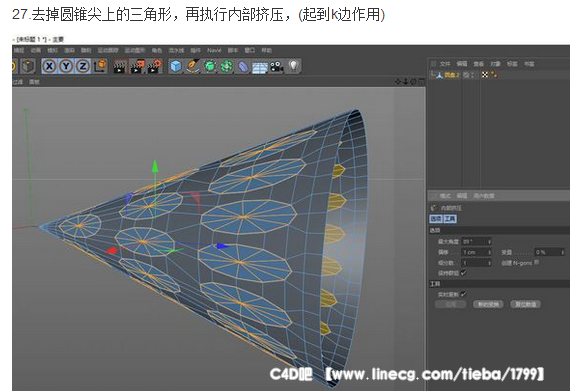Click the reset values button
Viewport: 570px width, 391px height.
[x=526, y=304]
